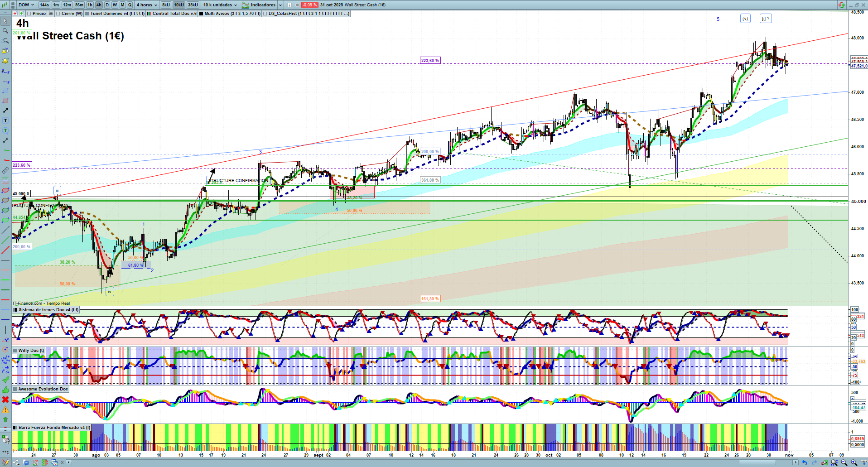The image size is (868, 467).
Task: Select the diagonal black trend line tool
Action: [5, 231]
